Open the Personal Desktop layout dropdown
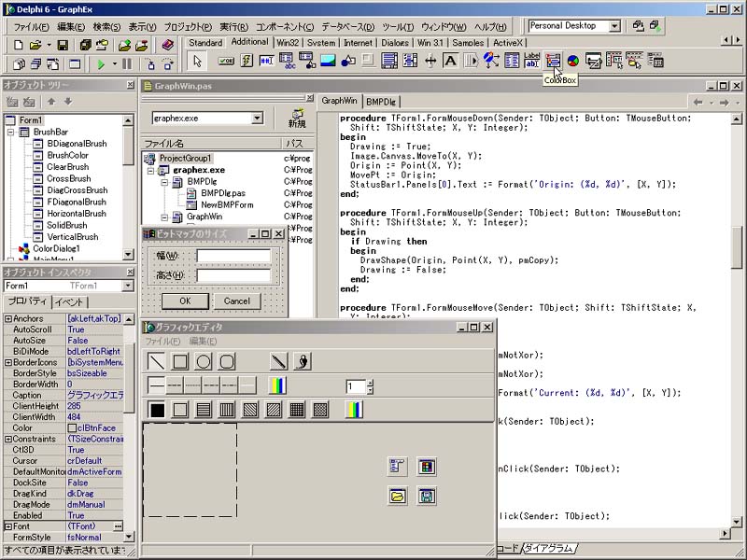The width and height of the screenshot is (747, 560). (x=614, y=26)
